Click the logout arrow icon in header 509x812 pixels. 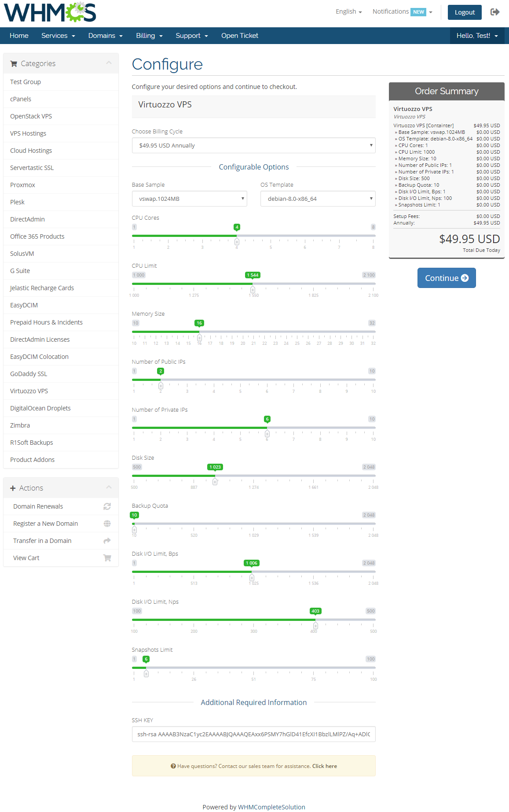click(x=495, y=12)
